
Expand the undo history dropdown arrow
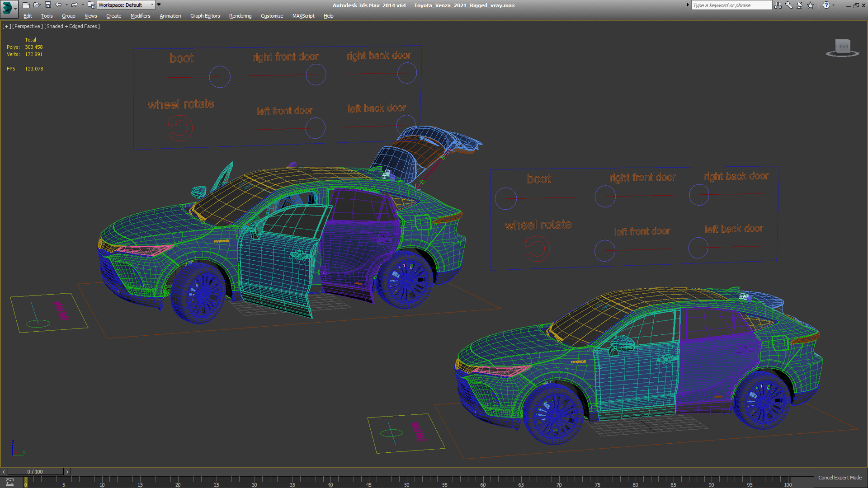click(66, 5)
